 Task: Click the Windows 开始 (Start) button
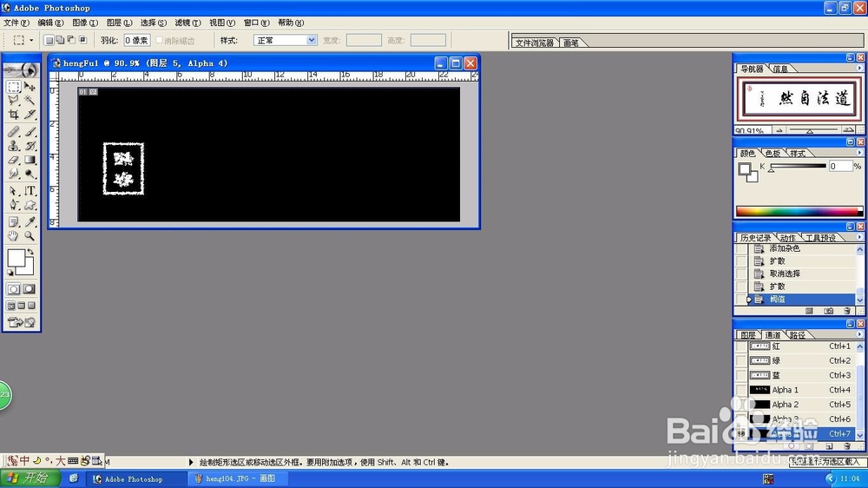click(x=30, y=478)
